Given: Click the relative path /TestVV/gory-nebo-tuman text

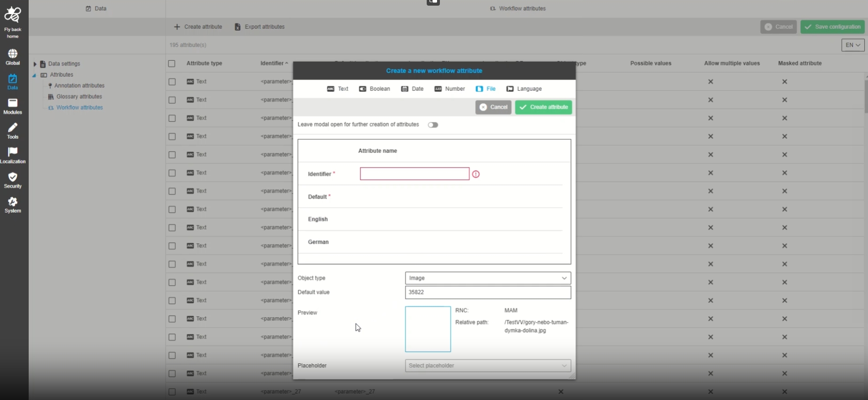Looking at the screenshot, I should click(536, 327).
